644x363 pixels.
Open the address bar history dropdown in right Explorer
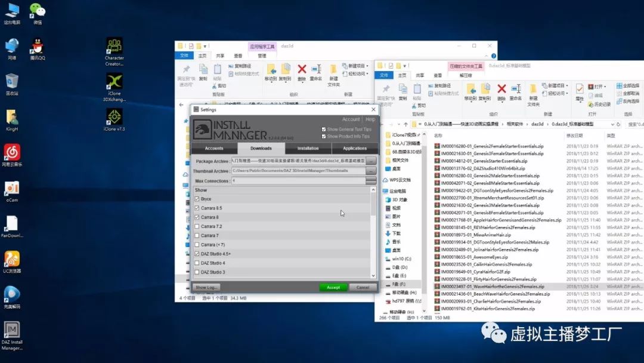(612, 124)
